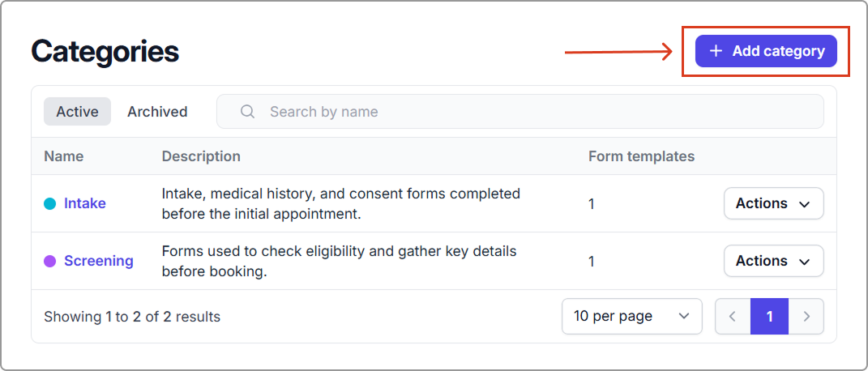Click the cyan Intake color dot
This screenshot has width=868, height=371.
(x=49, y=203)
